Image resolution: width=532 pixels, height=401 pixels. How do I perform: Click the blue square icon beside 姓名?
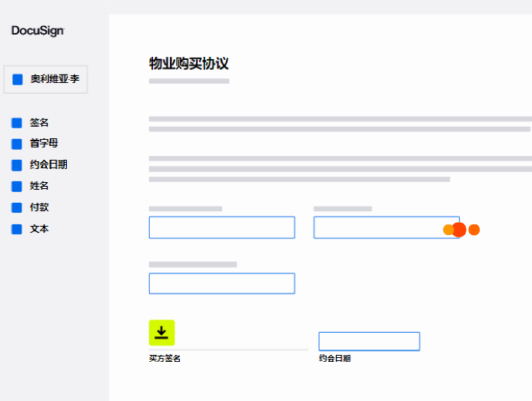[x=17, y=186]
